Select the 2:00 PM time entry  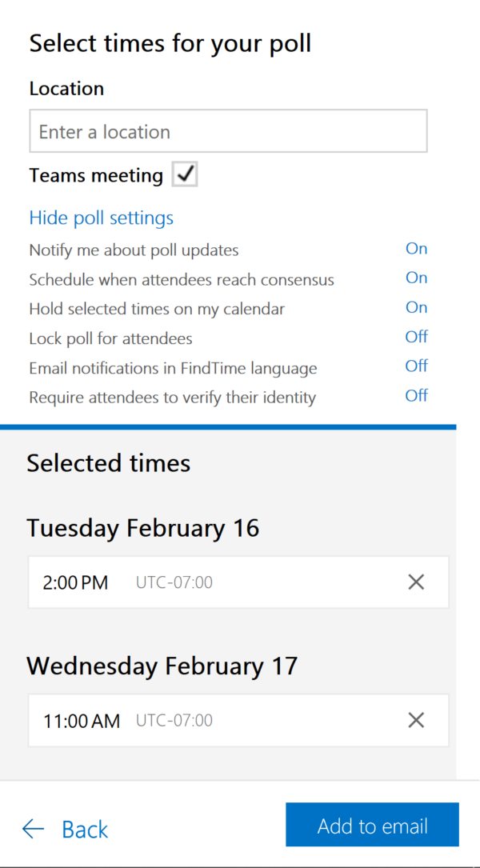click(x=238, y=582)
